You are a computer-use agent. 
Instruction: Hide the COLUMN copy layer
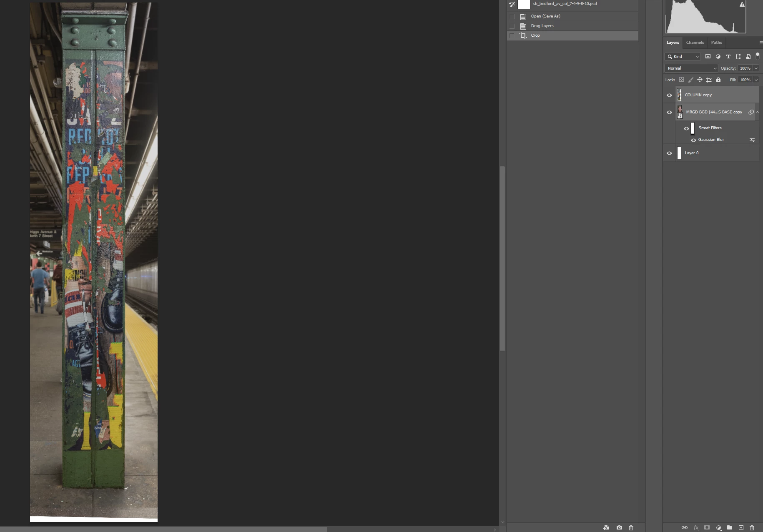[669, 95]
